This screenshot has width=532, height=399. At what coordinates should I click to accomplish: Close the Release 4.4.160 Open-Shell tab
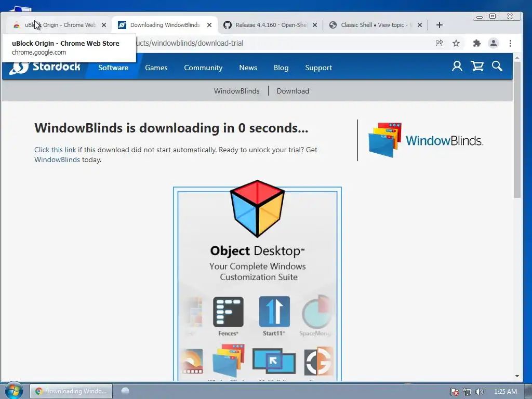point(315,25)
